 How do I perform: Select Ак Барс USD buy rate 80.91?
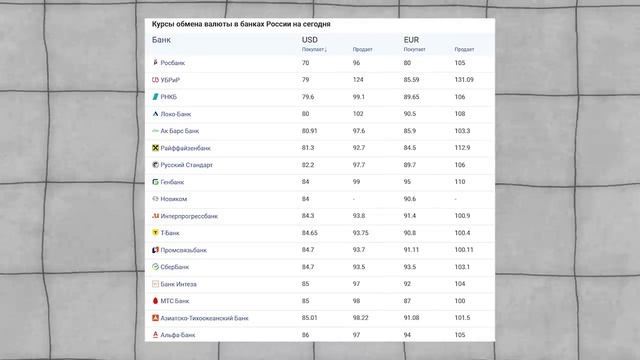point(309,131)
